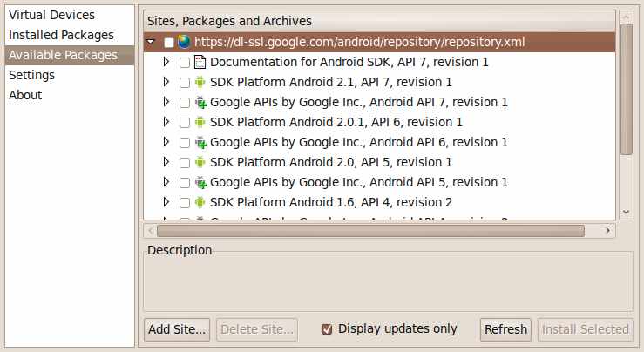Expand the Google APIs Android API 5 entry
This screenshot has width=644, height=352.
click(x=167, y=182)
